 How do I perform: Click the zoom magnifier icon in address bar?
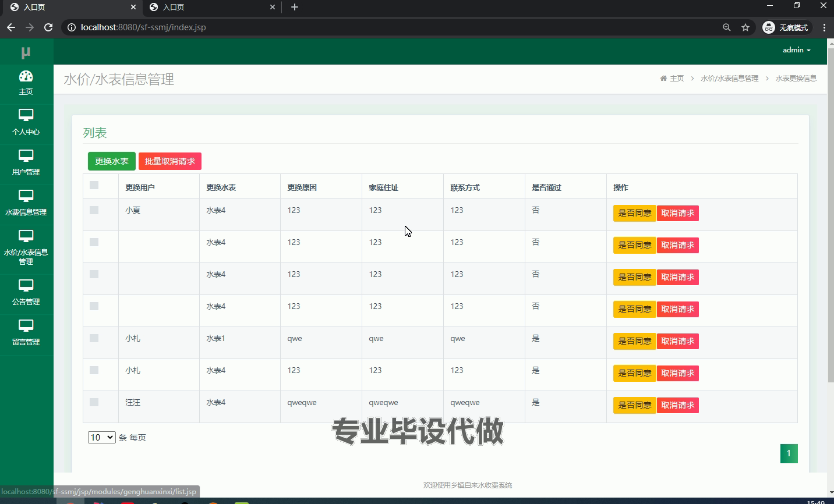click(x=726, y=27)
